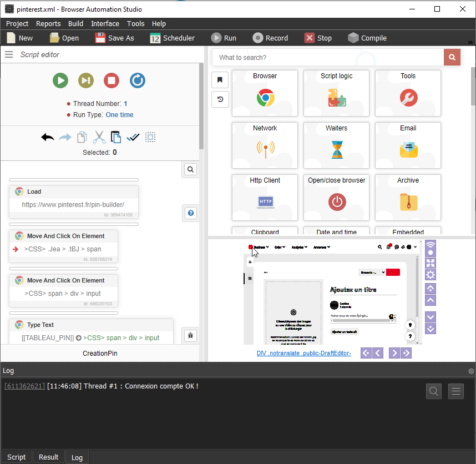Viewport: 476px width, 464px height.
Task: Open the Browser module tile
Action: (265, 93)
